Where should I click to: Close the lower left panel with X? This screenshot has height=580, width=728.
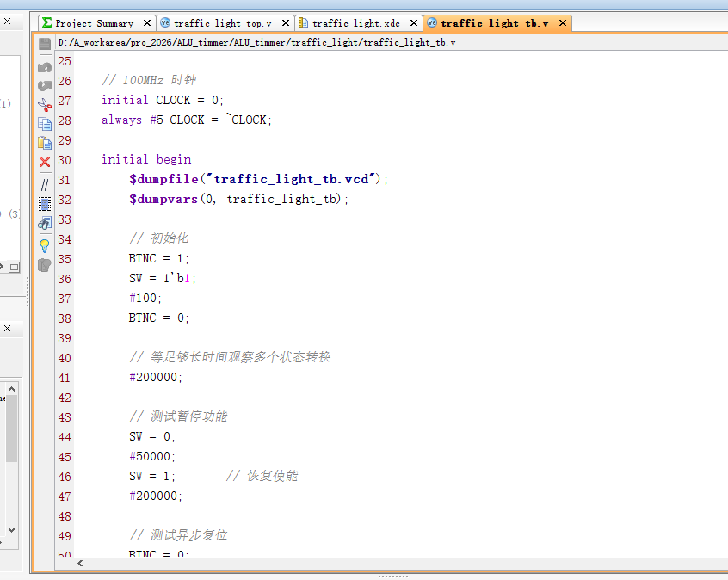pyautogui.click(x=8, y=329)
